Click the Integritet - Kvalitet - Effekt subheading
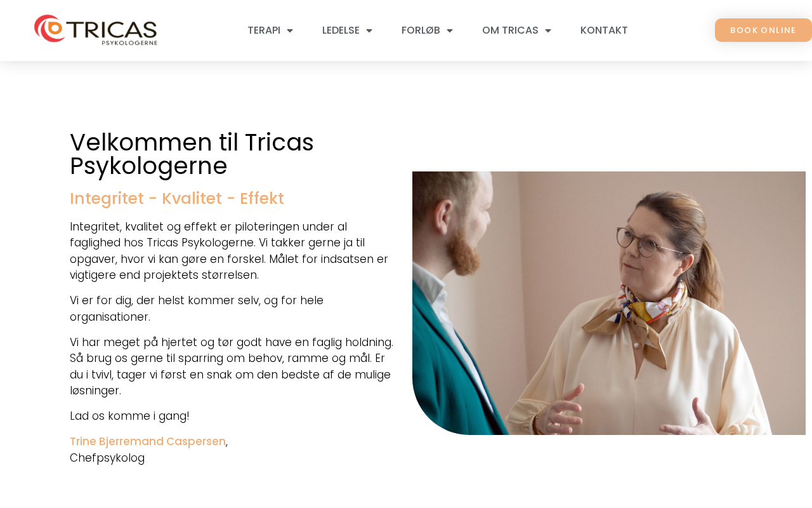Screen dimensions: 812x508 point(177,199)
